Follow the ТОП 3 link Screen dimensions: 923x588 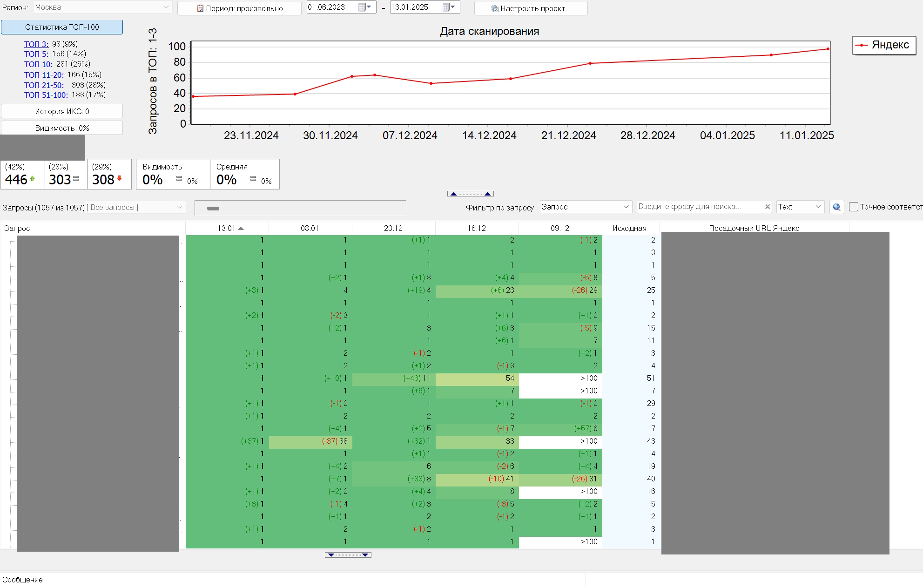tap(36, 44)
